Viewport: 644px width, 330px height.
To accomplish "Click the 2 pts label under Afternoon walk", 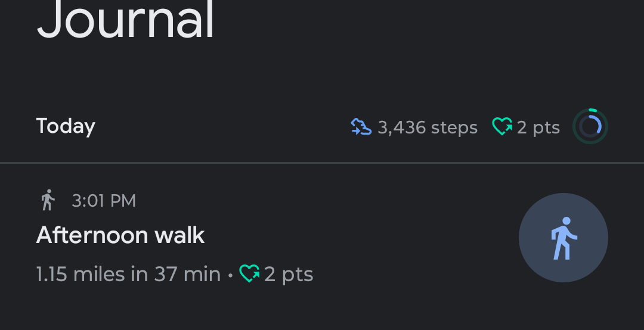I will 289,274.
